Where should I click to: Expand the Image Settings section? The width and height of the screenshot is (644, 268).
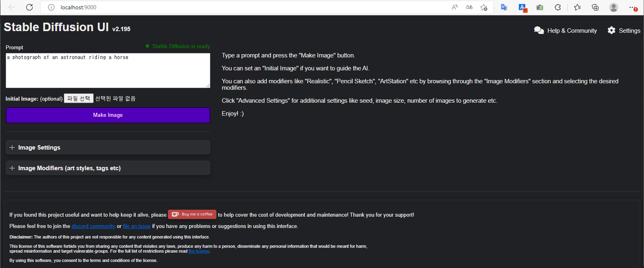(x=108, y=147)
